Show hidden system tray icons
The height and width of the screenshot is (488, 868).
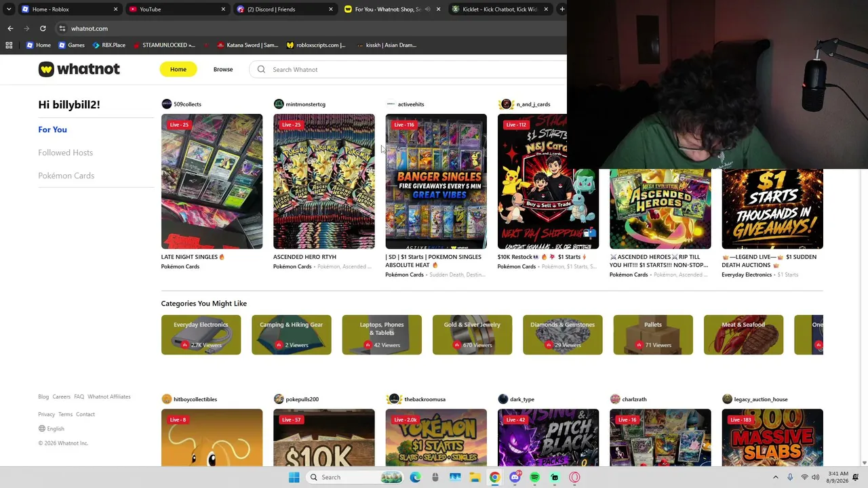[x=776, y=477]
